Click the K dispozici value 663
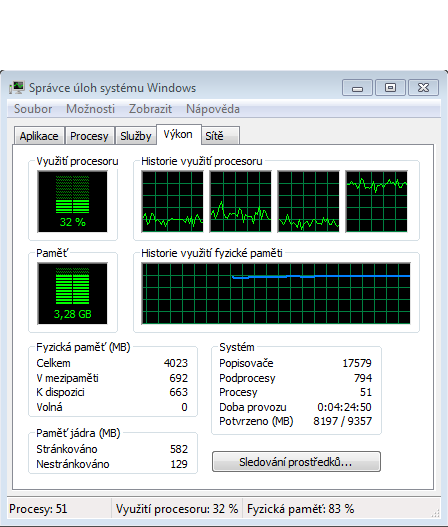The height and width of the screenshot is (527, 448). pyautogui.click(x=178, y=392)
